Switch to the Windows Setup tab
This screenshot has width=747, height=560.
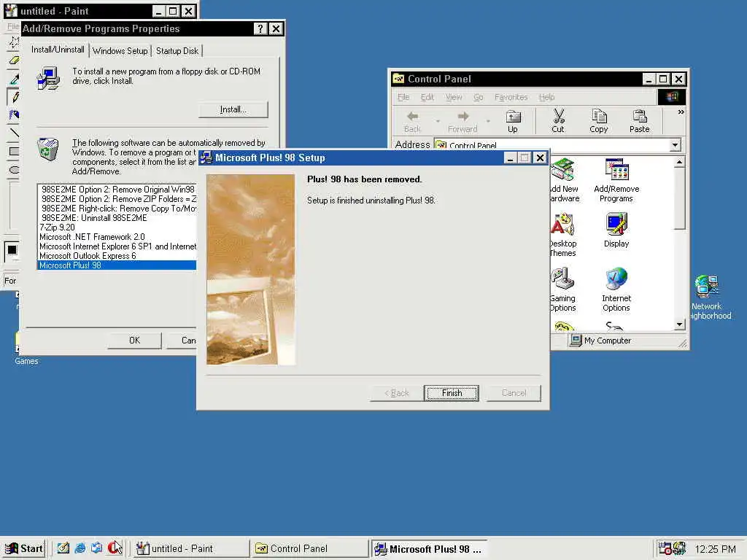pyautogui.click(x=120, y=51)
